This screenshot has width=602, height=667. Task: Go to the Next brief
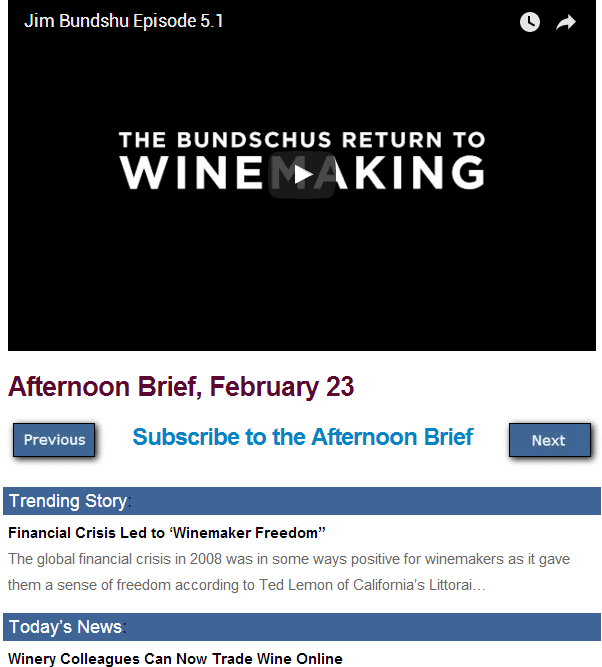548,440
